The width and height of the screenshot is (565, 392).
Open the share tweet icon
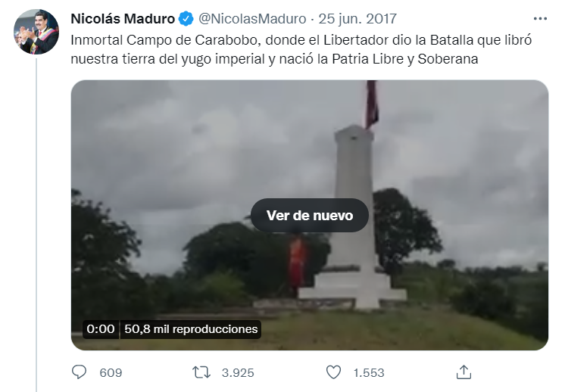[x=464, y=372]
